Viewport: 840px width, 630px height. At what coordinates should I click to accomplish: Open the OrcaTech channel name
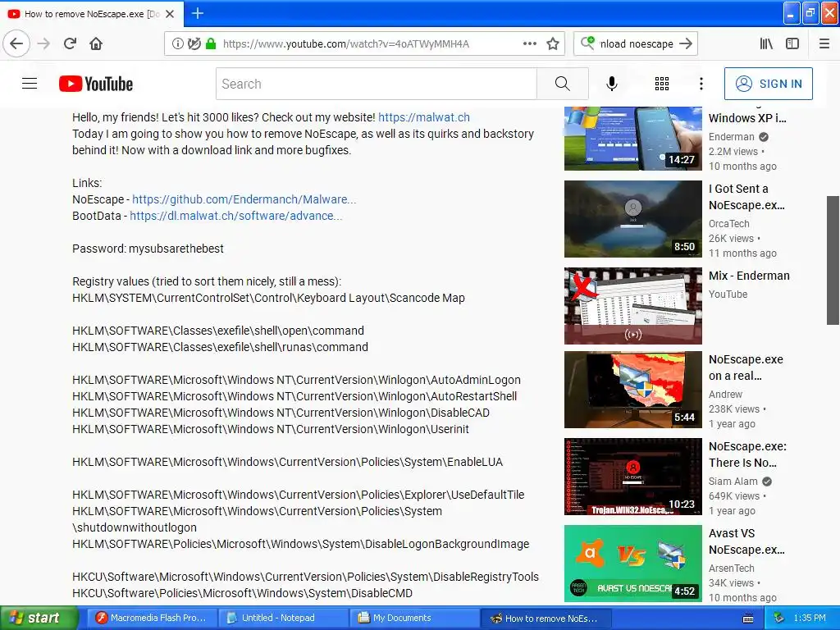coord(728,223)
